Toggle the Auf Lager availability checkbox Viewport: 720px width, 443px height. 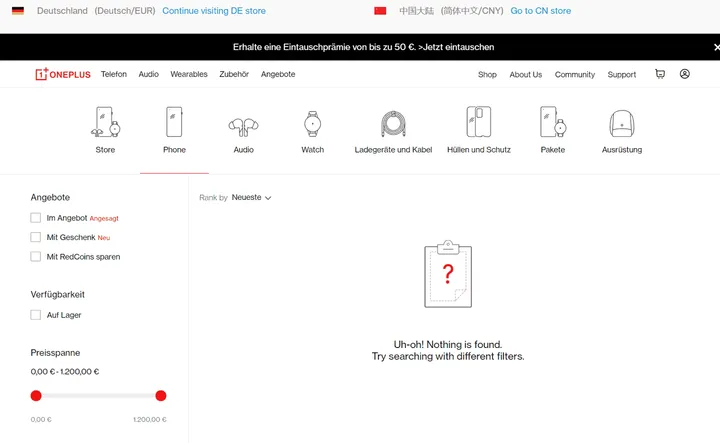pos(36,315)
